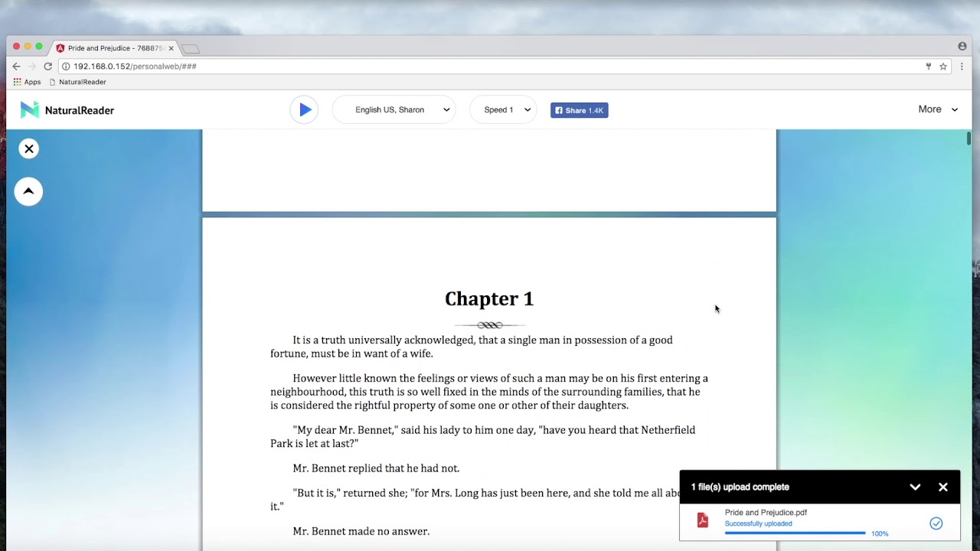Click the paragraph starting "It is a truth universally"
Screen dimensions: 980x551
coord(472,347)
